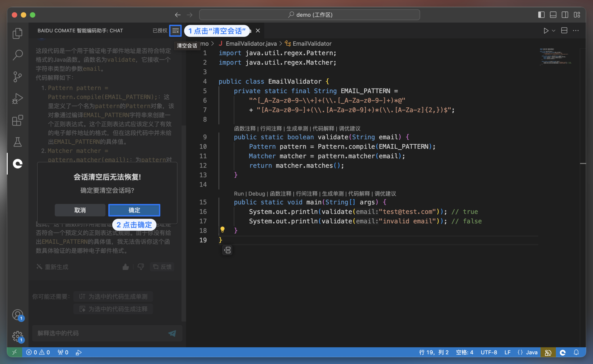Open the Testing flask view
The image size is (593, 364).
(x=18, y=142)
